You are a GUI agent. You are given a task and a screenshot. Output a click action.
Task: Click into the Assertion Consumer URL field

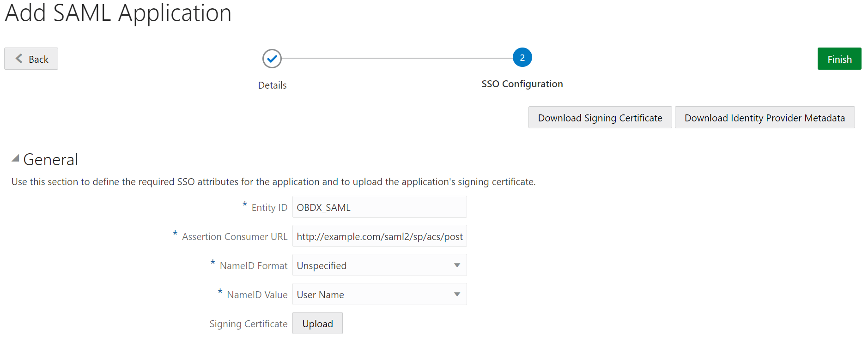tap(379, 236)
